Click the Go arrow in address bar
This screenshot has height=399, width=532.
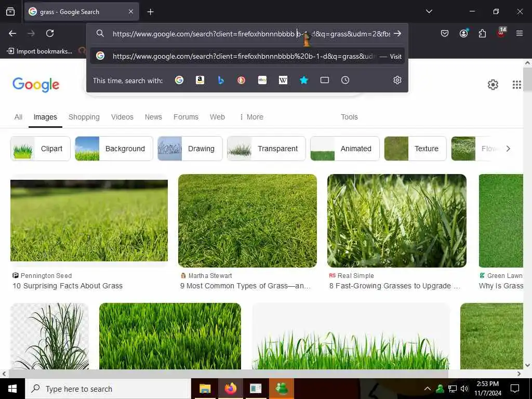[397, 34]
